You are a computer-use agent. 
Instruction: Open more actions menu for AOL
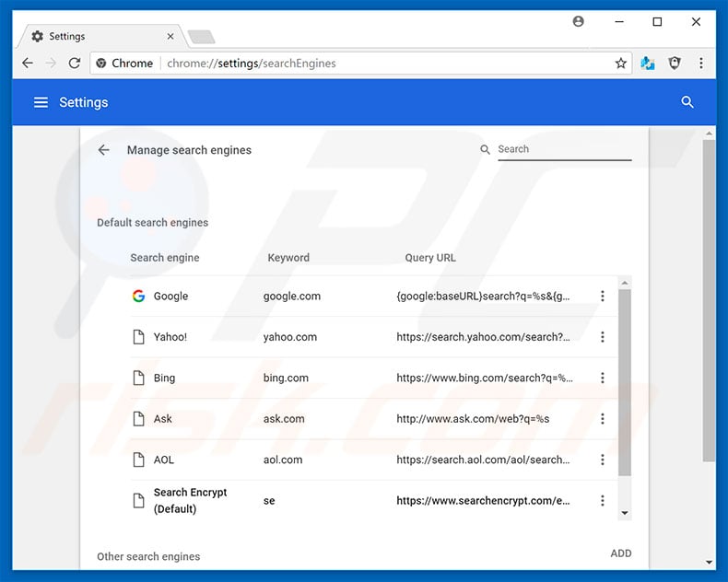pyautogui.click(x=602, y=460)
